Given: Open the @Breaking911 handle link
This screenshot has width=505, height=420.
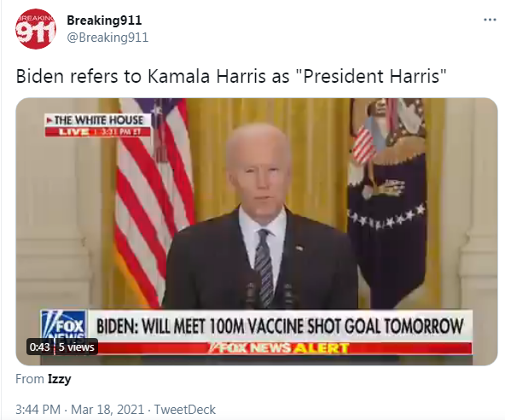Looking at the screenshot, I should (107, 38).
